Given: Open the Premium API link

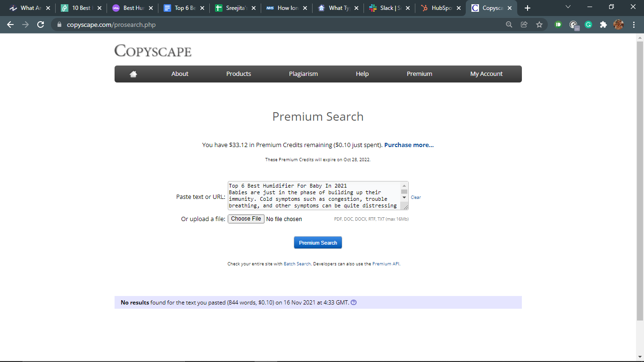Looking at the screenshot, I should click(386, 264).
